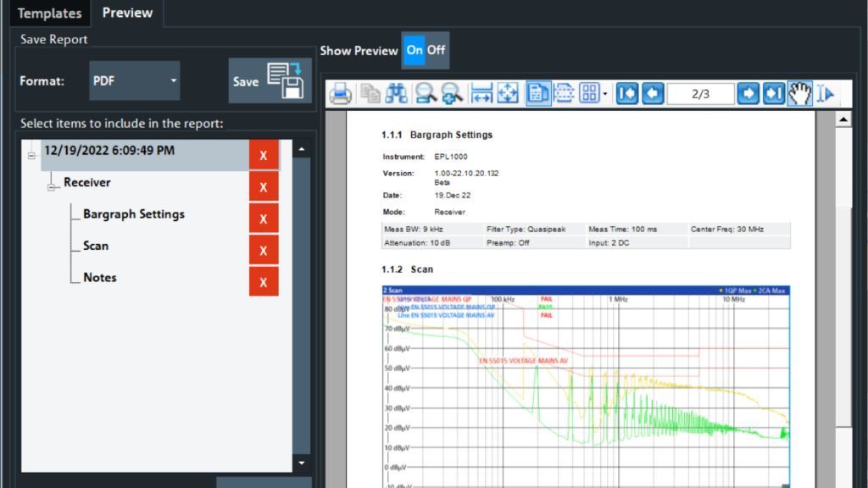This screenshot has height=488, width=868.
Task: Click the print icon in preview toolbar
Action: pos(340,94)
